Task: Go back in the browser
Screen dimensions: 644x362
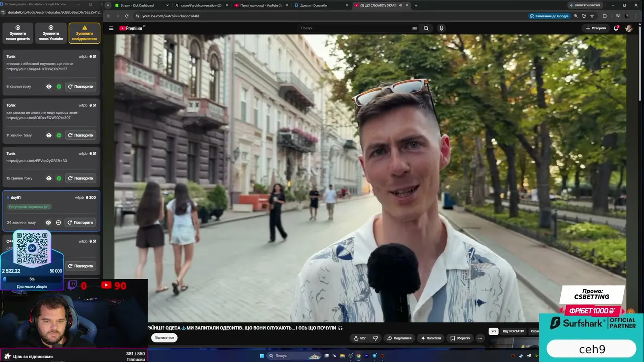Action: coord(109,16)
